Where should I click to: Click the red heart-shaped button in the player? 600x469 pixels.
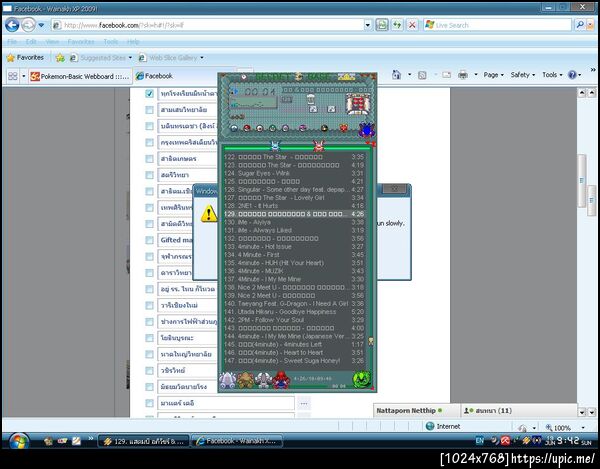pos(343,128)
